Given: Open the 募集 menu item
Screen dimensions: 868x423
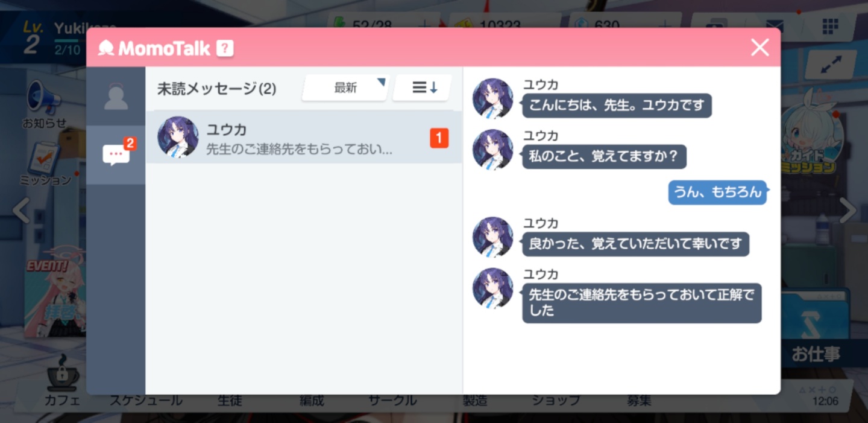Looking at the screenshot, I should [x=639, y=401].
